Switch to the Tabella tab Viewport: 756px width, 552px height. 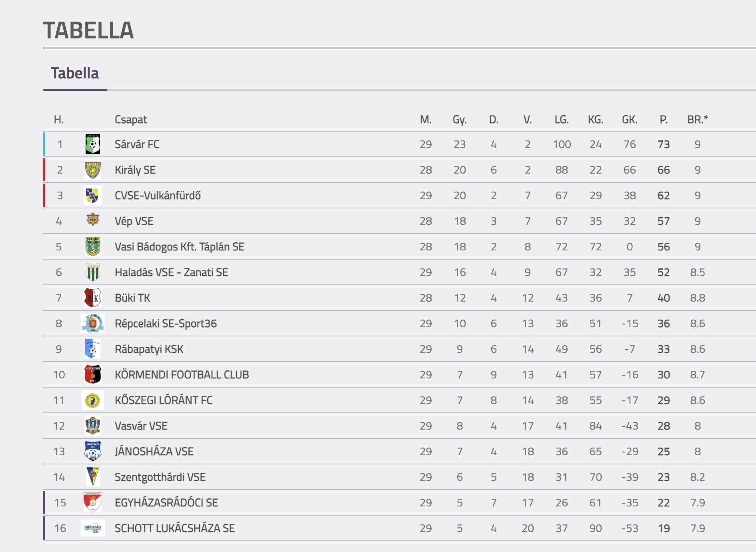tap(75, 73)
